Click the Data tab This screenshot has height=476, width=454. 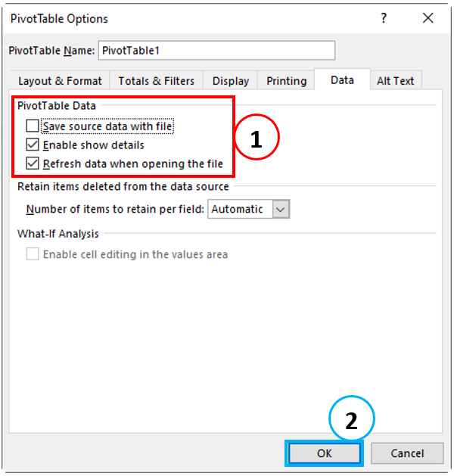click(342, 80)
